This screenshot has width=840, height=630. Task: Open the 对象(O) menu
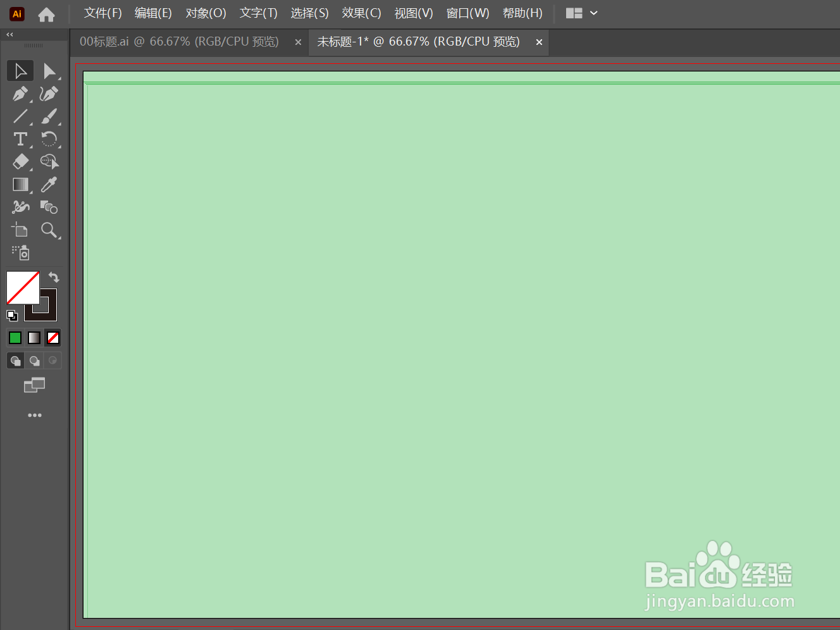[x=206, y=13]
